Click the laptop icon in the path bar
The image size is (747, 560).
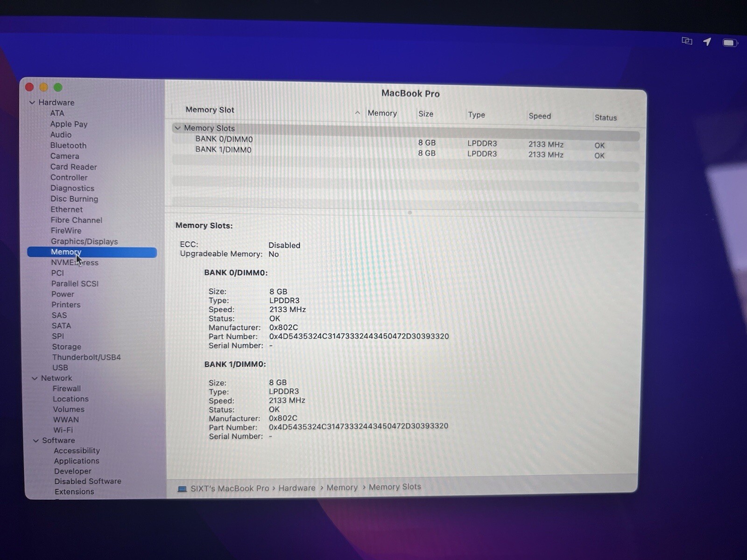coord(182,489)
